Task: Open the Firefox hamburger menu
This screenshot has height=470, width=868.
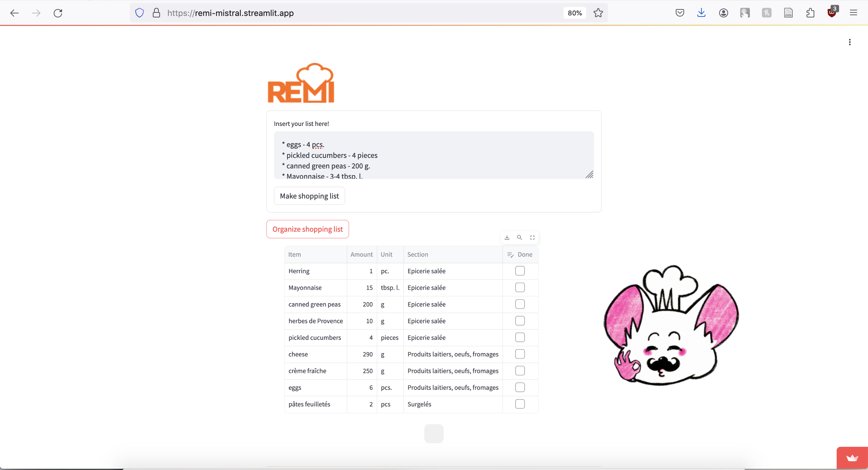Action: [x=853, y=13]
